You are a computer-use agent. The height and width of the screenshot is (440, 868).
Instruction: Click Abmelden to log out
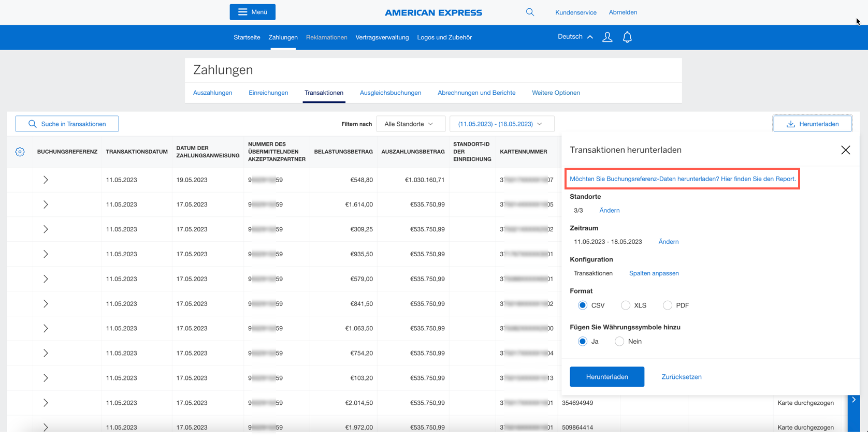[x=623, y=12]
